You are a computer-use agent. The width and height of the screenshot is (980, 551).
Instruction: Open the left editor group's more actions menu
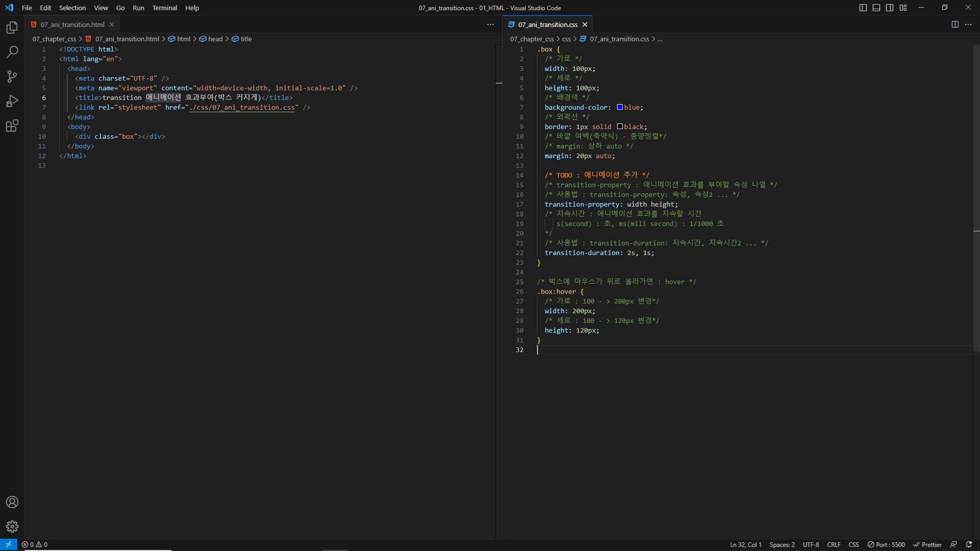491,24
